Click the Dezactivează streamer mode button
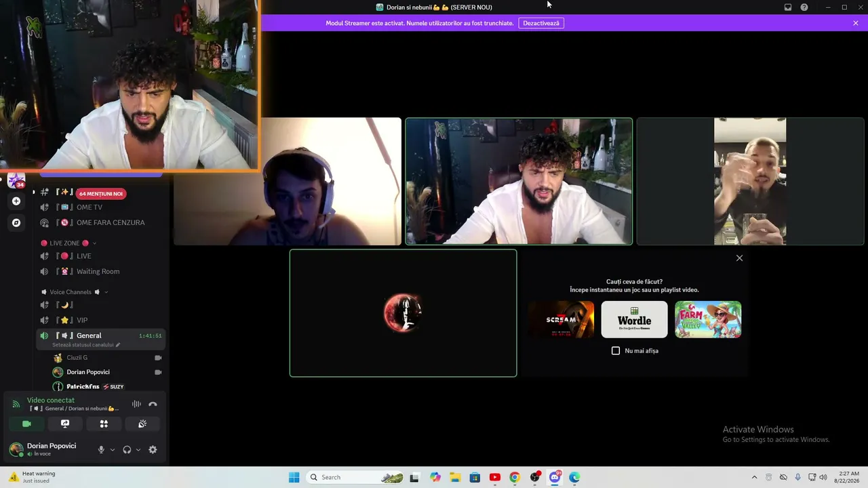The width and height of the screenshot is (868, 488). point(541,23)
